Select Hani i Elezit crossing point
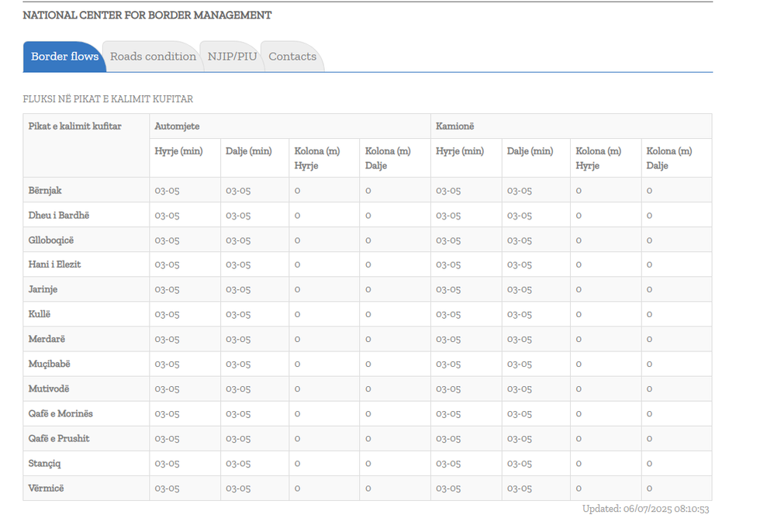Screen dimensions: 760x532 54,264
